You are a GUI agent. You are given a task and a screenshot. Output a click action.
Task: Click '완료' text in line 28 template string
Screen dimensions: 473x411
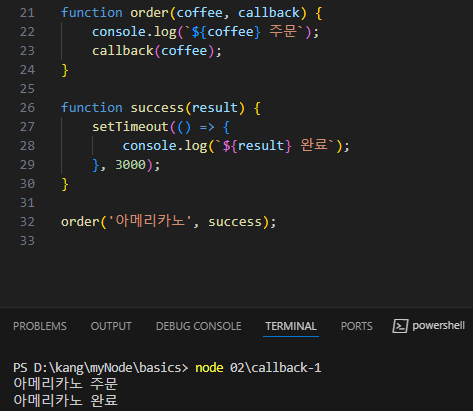tap(314, 145)
